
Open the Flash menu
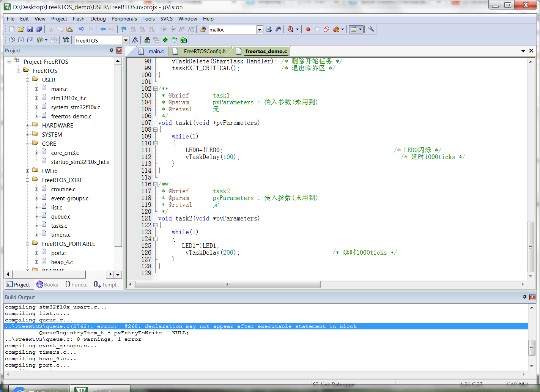[79, 19]
